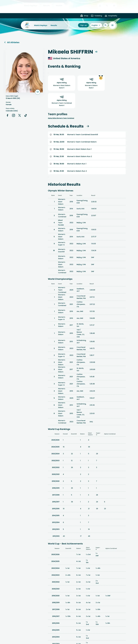Image resolution: width=138 pixels, height=644 pixels.
Task: Open Schedule & Results arrow
Action: click(x=88, y=126)
